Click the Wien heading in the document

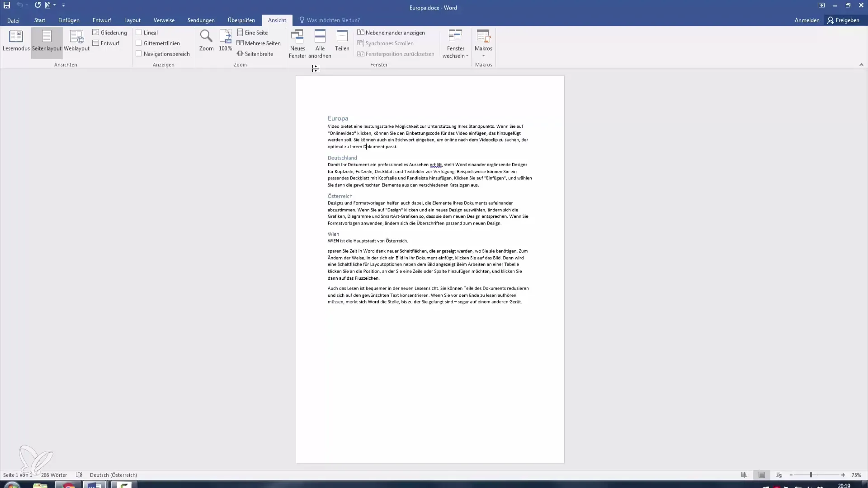click(333, 234)
